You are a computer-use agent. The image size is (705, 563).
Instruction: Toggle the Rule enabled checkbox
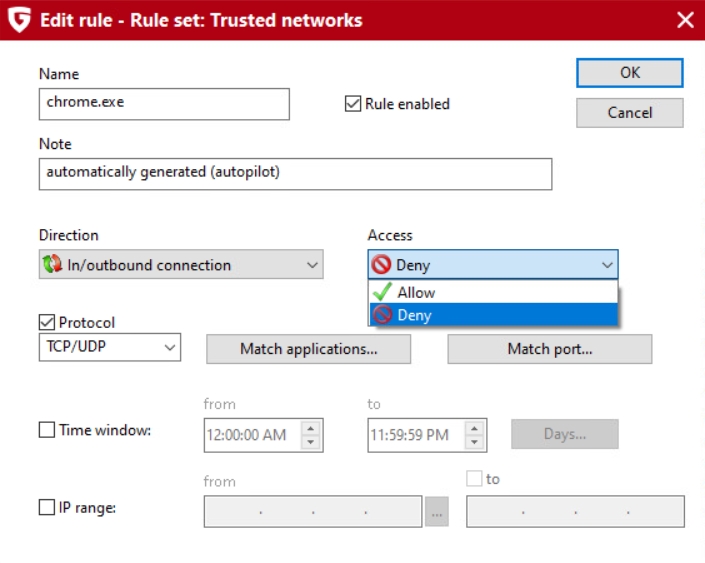click(353, 104)
